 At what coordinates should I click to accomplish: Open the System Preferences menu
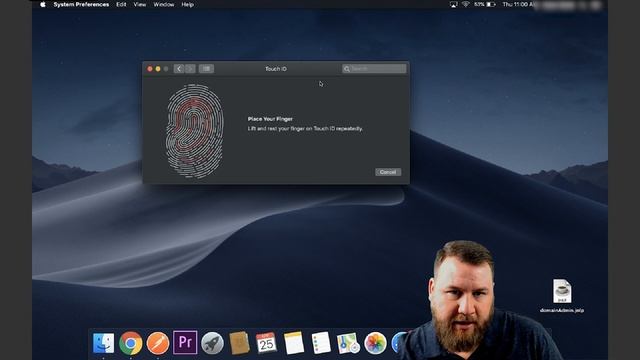tap(81, 4)
